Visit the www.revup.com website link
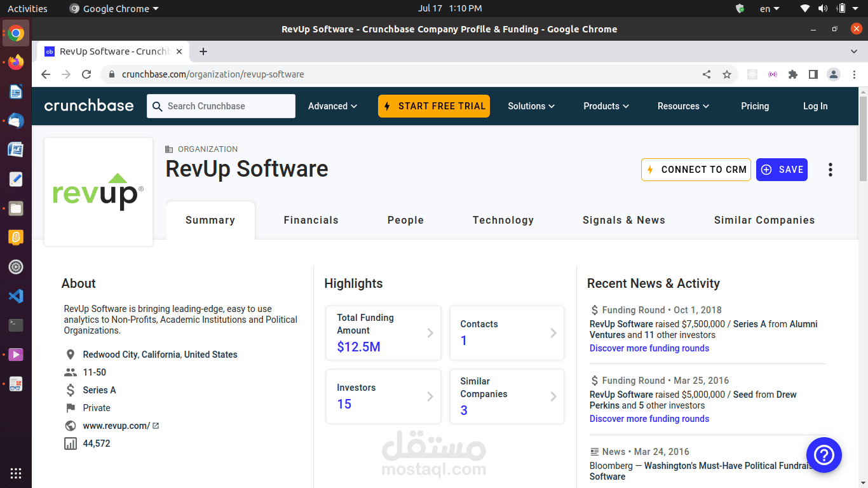 point(116,426)
